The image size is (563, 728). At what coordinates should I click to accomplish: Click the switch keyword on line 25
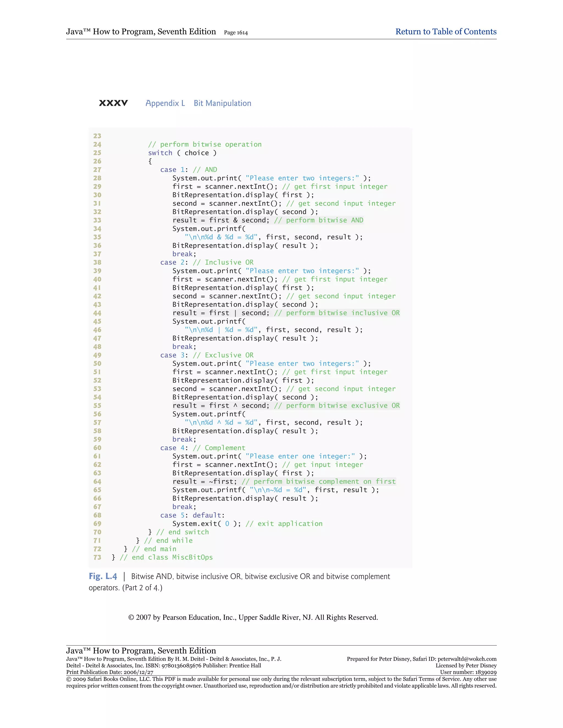pyautogui.click(x=160, y=153)
